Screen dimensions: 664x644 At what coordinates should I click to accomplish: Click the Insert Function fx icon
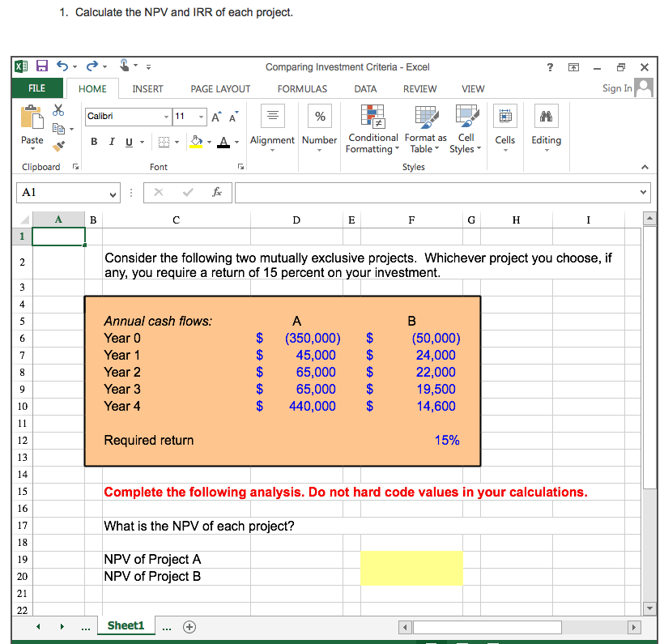click(x=216, y=193)
